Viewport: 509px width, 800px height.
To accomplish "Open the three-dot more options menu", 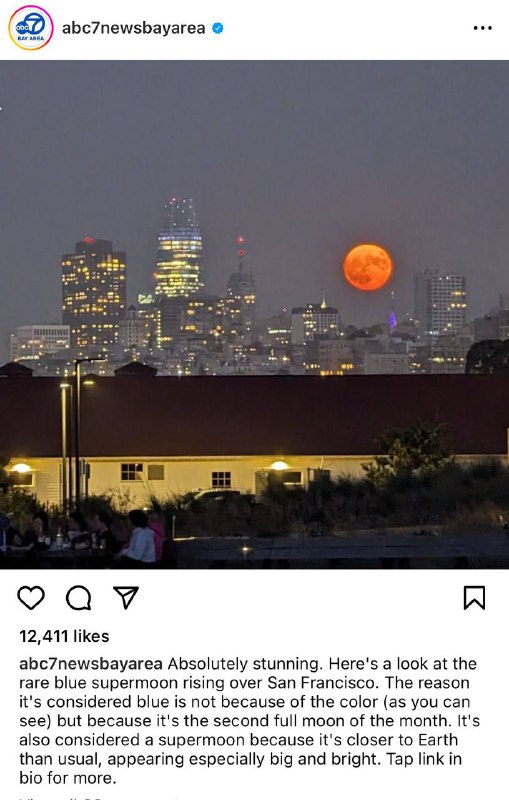I will point(482,28).
